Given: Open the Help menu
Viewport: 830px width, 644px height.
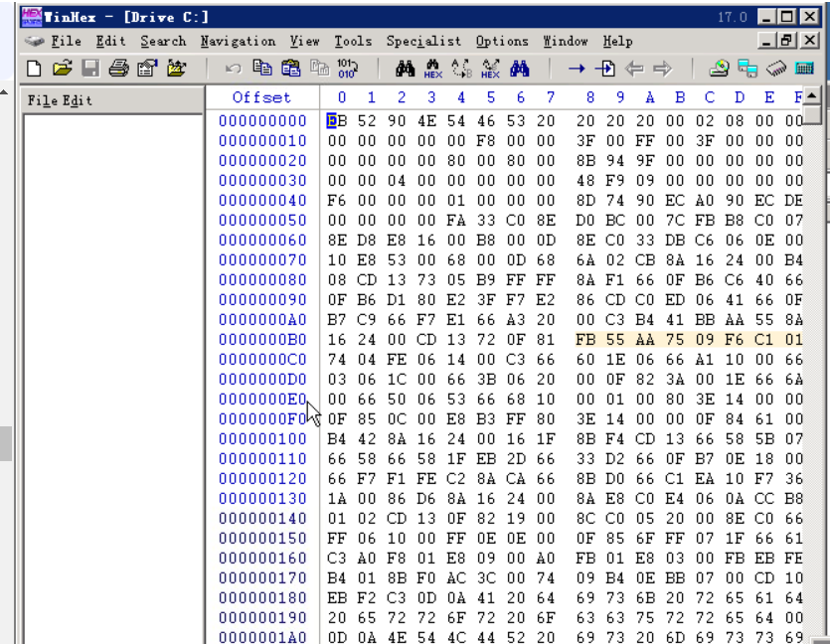Looking at the screenshot, I should click(x=617, y=42).
